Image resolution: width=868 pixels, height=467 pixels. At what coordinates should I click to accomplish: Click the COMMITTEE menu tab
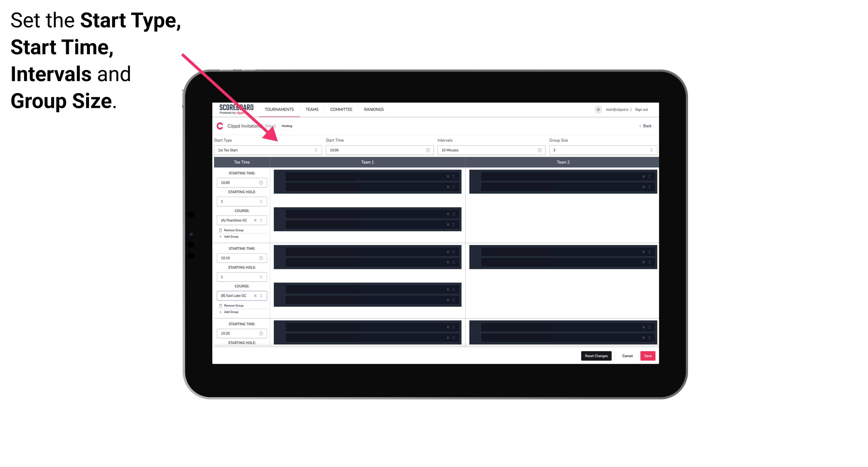pos(341,110)
